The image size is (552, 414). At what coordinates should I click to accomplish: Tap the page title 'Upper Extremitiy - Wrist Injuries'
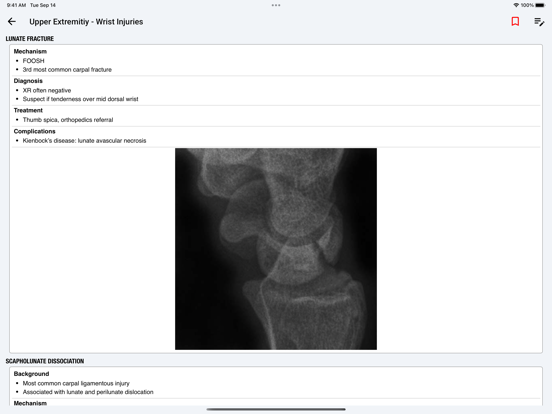pyautogui.click(x=86, y=22)
